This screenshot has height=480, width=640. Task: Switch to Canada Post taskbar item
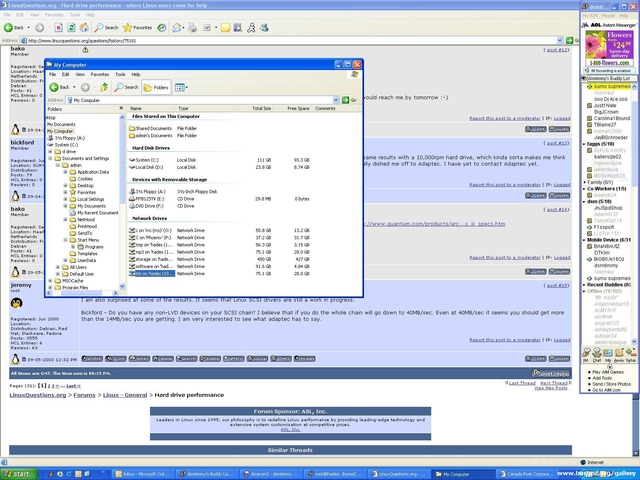pos(526,474)
